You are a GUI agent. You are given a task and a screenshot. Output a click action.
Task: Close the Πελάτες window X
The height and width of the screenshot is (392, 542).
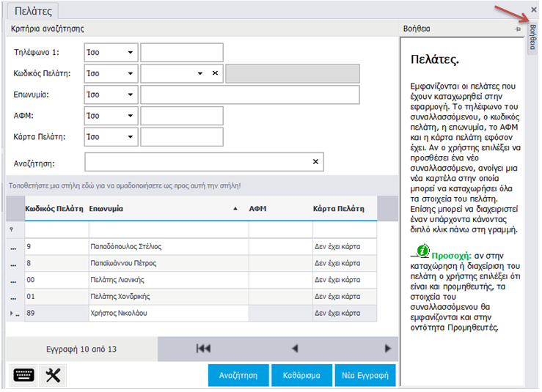click(x=533, y=10)
